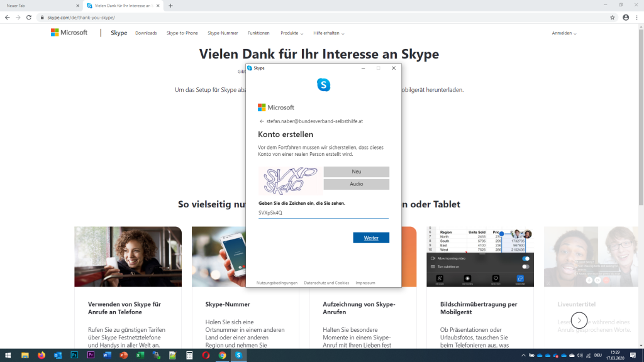Open the volume speaker tray icon
Screen dimensions: 644x362
click(x=580, y=356)
